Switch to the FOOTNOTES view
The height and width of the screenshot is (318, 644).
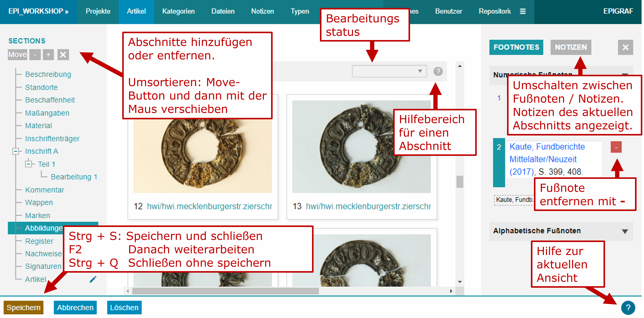[516, 47]
